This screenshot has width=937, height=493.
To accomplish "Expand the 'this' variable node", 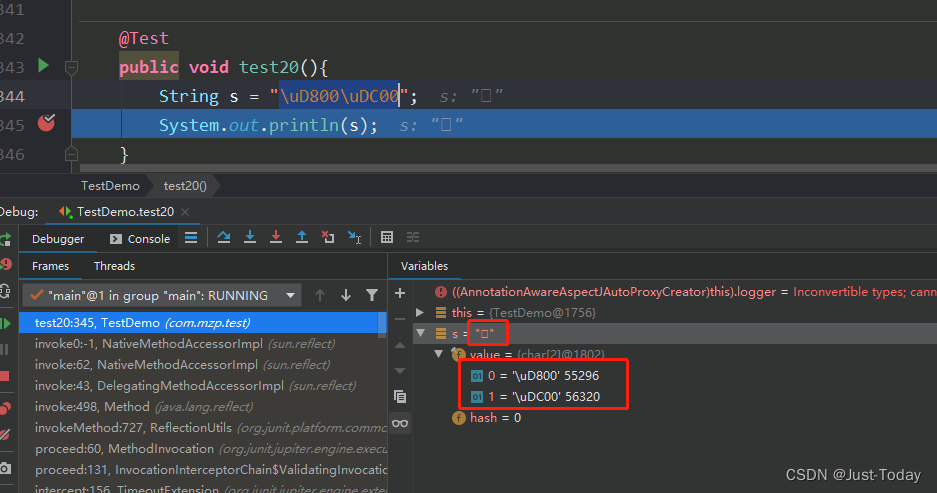I will [419, 313].
